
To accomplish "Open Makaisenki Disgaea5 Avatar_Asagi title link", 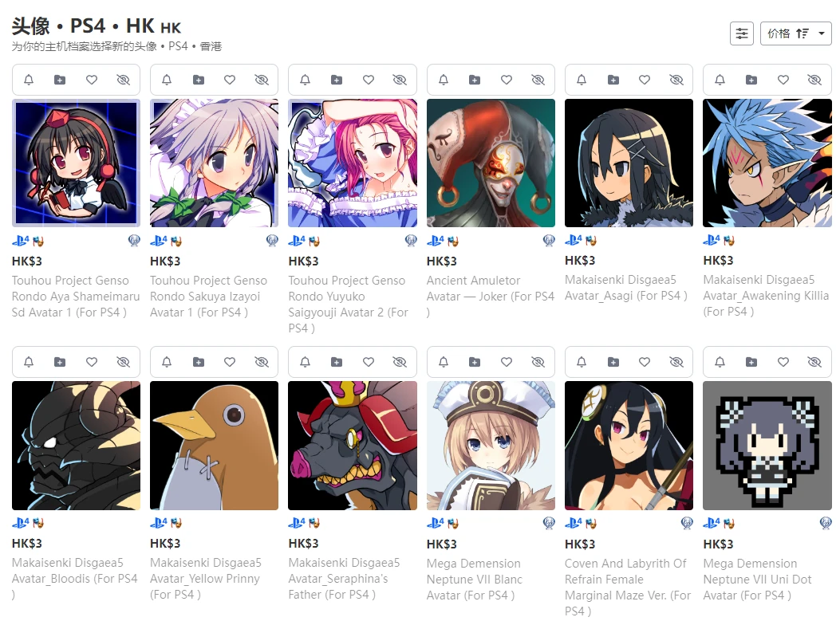I will 625,288.
